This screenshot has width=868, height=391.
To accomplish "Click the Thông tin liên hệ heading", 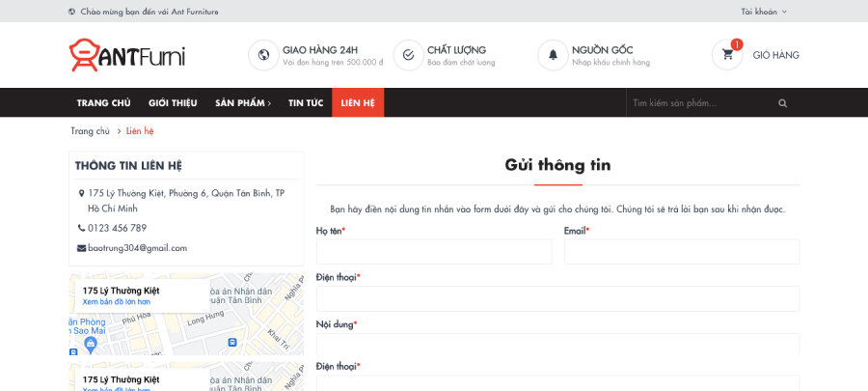I will click(128, 166).
